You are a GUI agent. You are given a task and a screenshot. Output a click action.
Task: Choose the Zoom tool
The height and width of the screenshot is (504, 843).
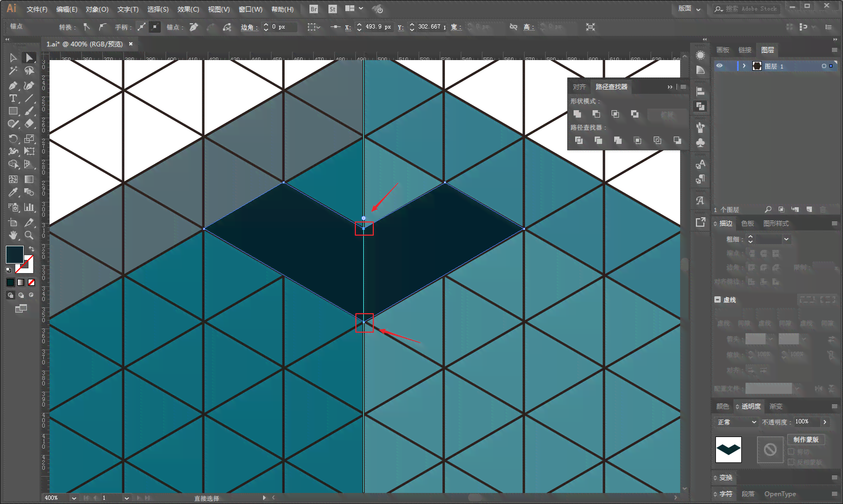(29, 235)
